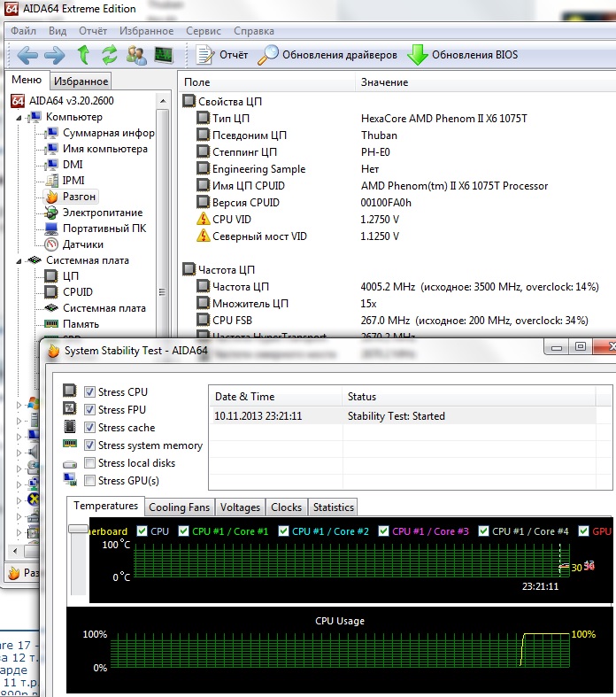Select the Имя компьютера tree item
The height and width of the screenshot is (697, 616).
(x=104, y=149)
